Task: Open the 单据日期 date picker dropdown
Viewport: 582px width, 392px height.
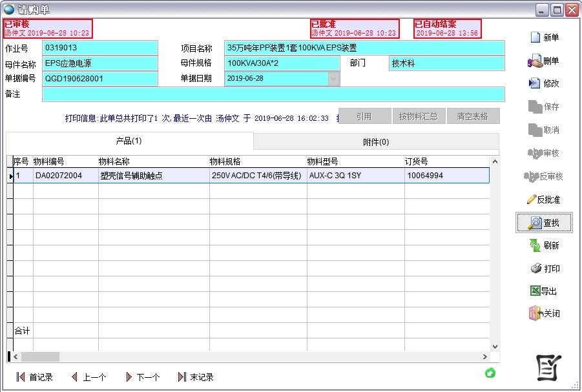Action: 333,78
